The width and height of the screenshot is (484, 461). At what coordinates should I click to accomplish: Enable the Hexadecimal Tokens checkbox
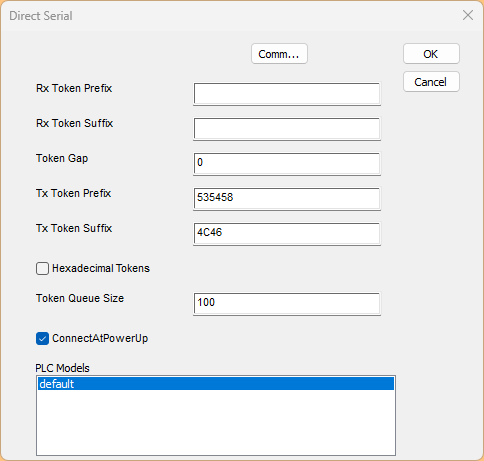pyautogui.click(x=42, y=268)
